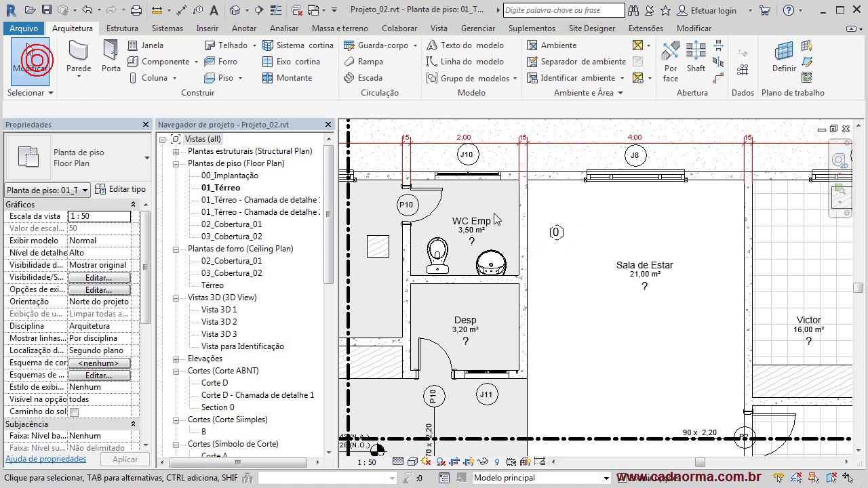Switch to the Anotar ribbon tab
Image resolution: width=868 pixels, height=488 pixels.
(x=244, y=28)
